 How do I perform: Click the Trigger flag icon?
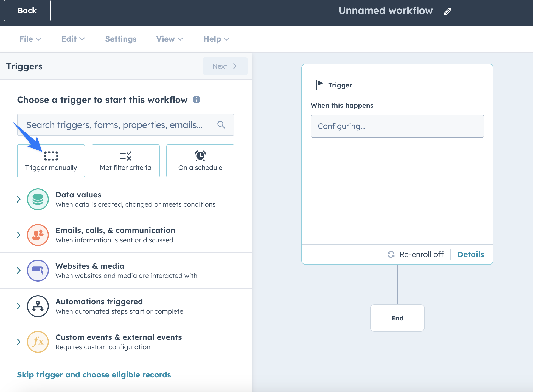(x=319, y=85)
